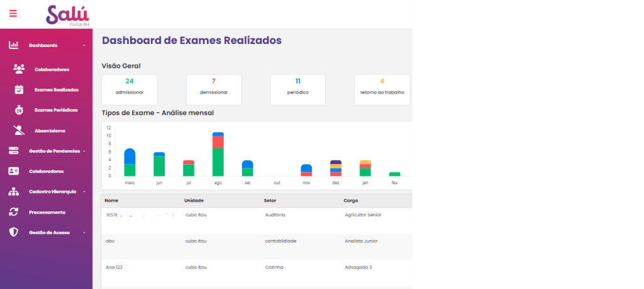Expand the Gestão de Pendencias submenu
The height and width of the screenshot is (289, 644).
(84, 151)
